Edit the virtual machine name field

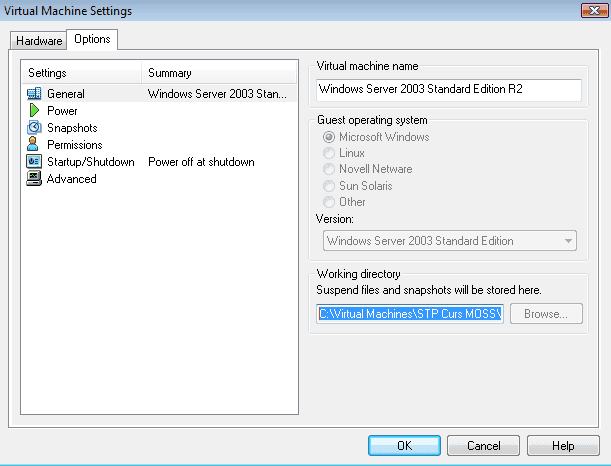coord(449,89)
